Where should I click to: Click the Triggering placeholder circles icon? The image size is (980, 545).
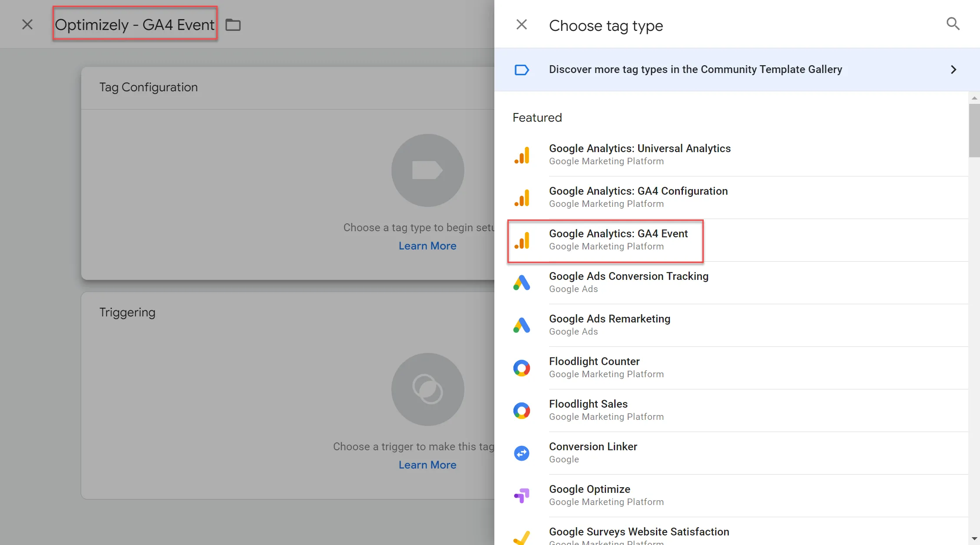tap(427, 389)
